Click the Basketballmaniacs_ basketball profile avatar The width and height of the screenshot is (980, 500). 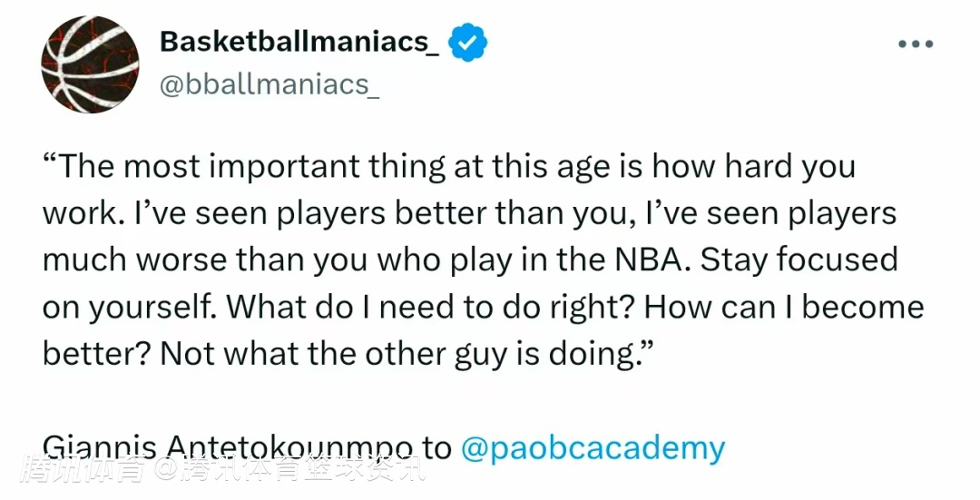(x=90, y=64)
